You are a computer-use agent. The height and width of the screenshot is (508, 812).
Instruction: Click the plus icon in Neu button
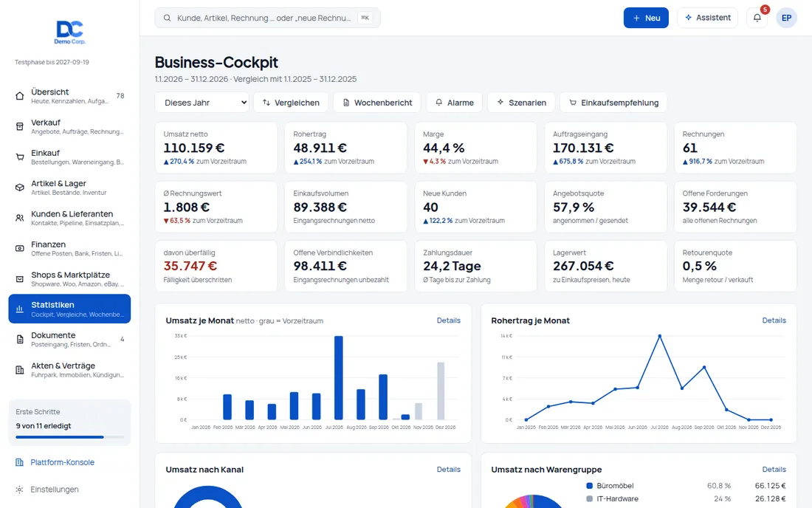(x=636, y=18)
